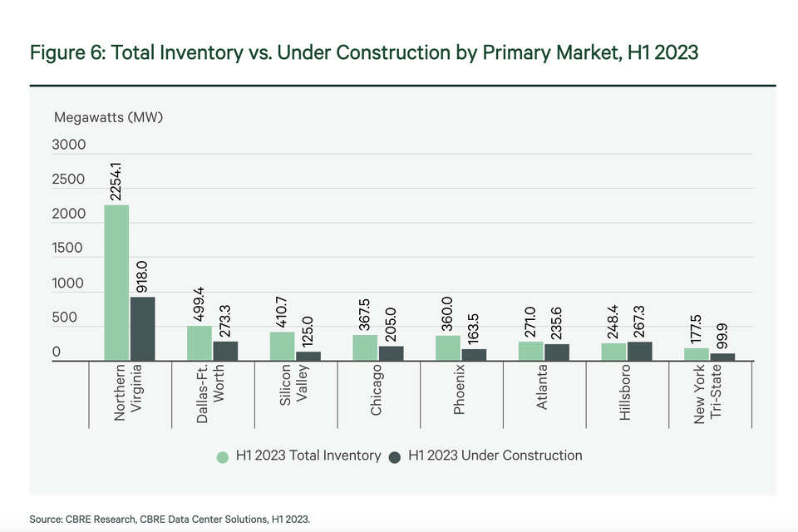The width and height of the screenshot is (798, 532).
Task: Click the Chicago under construction bar
Action: pyautogui.click(x=391, y=354)
